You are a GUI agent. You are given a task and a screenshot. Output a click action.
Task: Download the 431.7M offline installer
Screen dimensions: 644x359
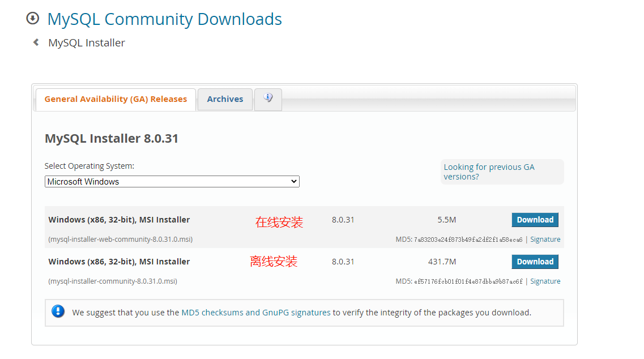coord(535,262)
